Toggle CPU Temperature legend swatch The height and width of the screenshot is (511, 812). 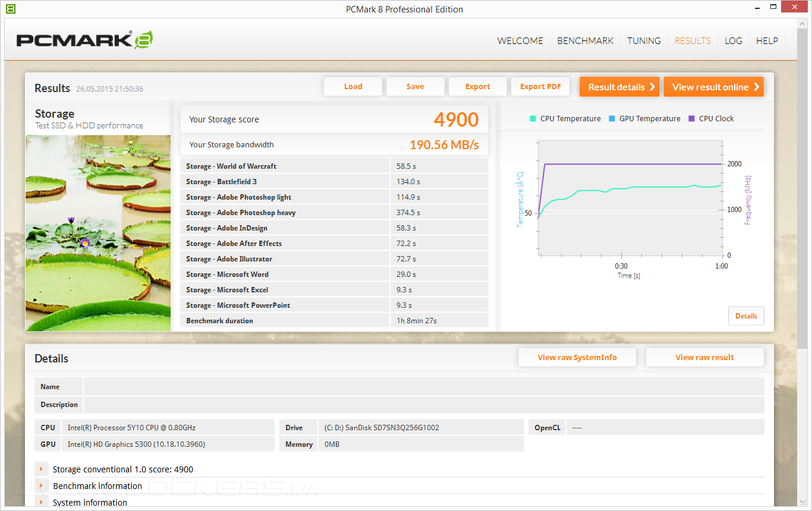coord(533,119)
